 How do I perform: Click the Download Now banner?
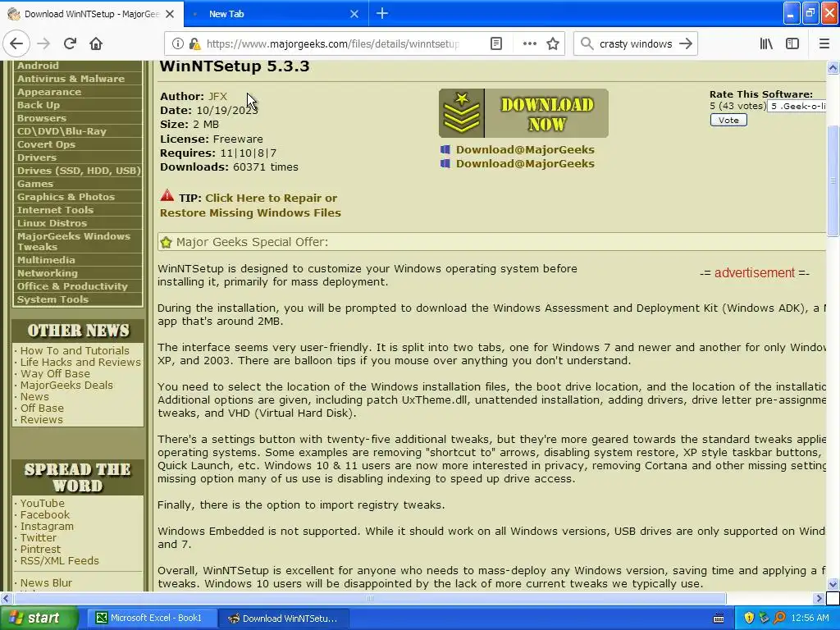point(523,113)
